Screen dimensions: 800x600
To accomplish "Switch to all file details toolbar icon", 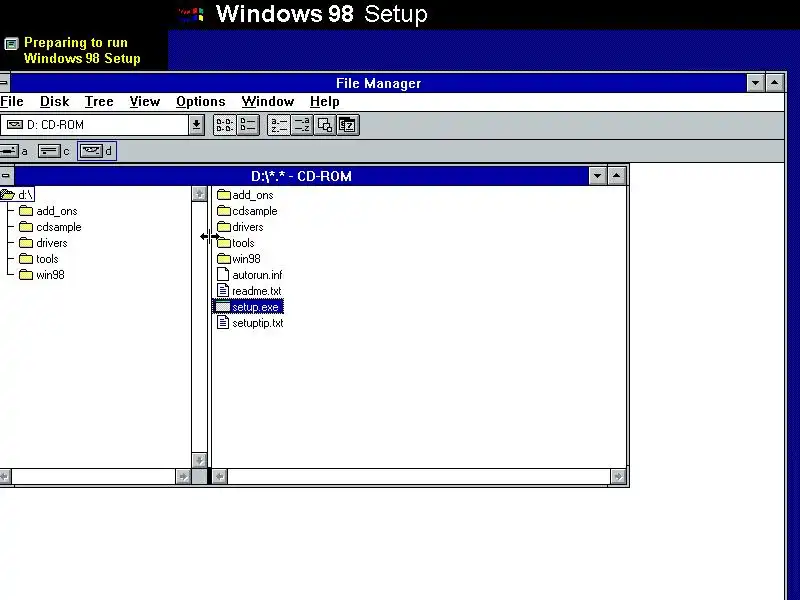I will 248,125.
